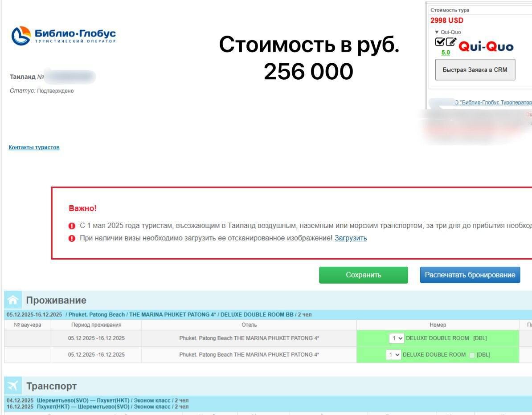Click the red Важно! heading
Image resolution: width=532 pixels, height=415 pixels.
point(82,208)
